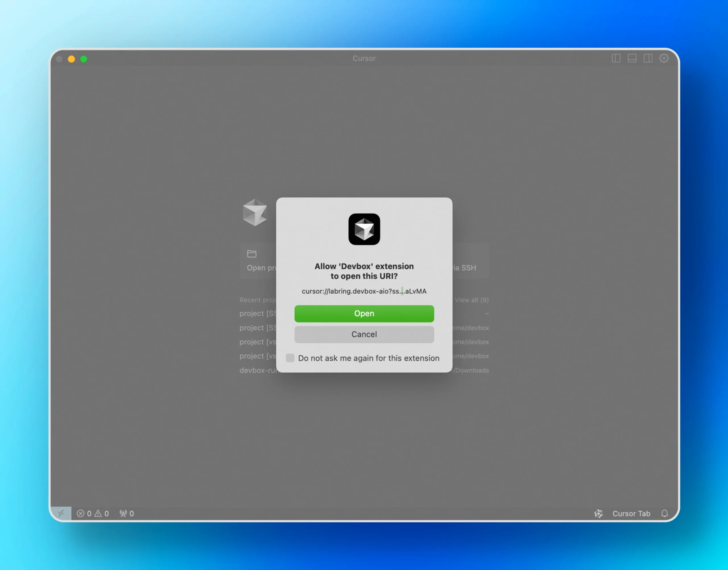Click the green Open button in dialog
Image resolution: width=728 pixels, height=570 pixels.
tap(364, 314)
